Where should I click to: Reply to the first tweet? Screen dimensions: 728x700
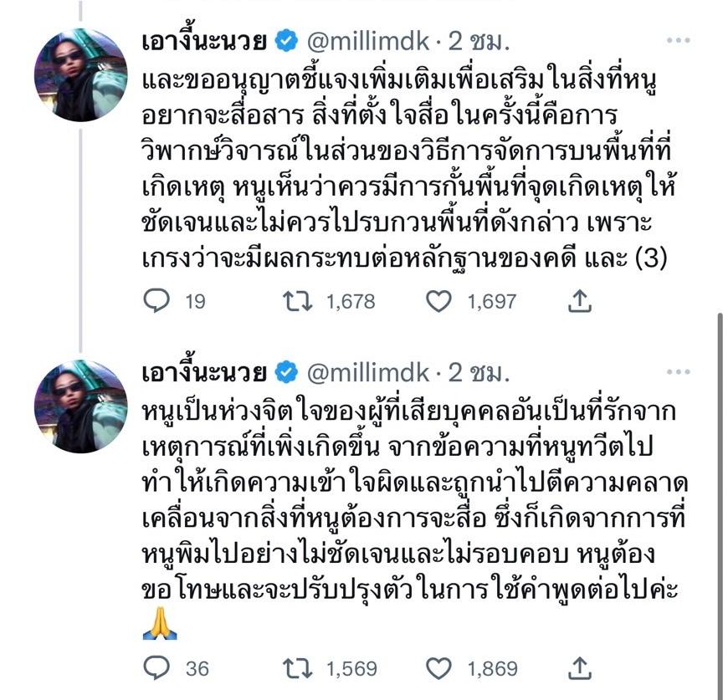coord(157,301)
